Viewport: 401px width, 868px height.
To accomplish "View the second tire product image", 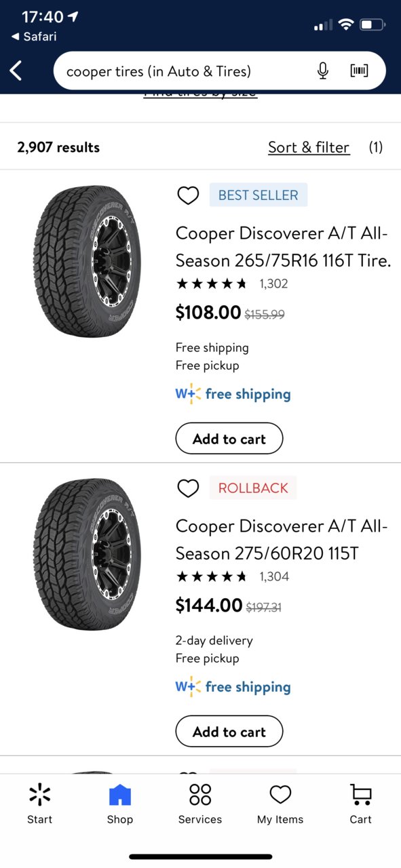I will coord(87,555).
